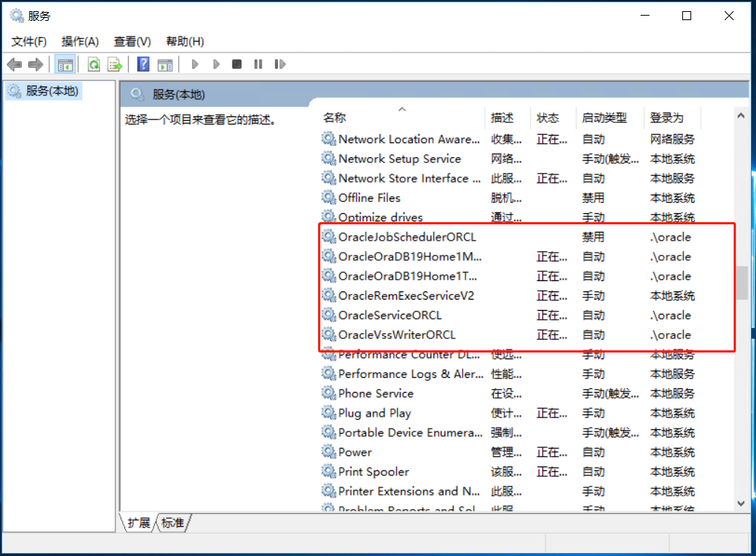The height and width of the screenshot is (556, 756).
Task: Click the Export list toolbar icon
Action: coord(115,64)
